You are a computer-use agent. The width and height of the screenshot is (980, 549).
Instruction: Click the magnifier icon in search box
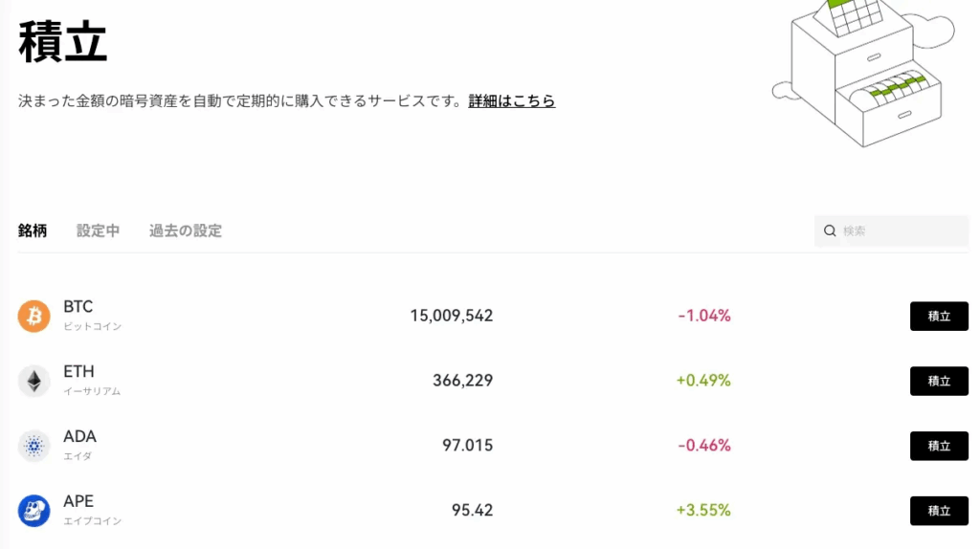point(830,231)
